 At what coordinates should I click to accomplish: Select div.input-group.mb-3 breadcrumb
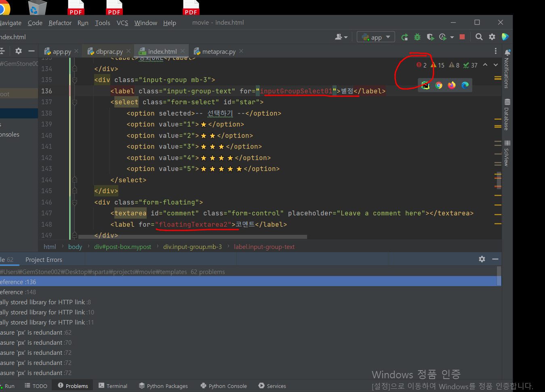pyautogui.click(x=192, y=247)
